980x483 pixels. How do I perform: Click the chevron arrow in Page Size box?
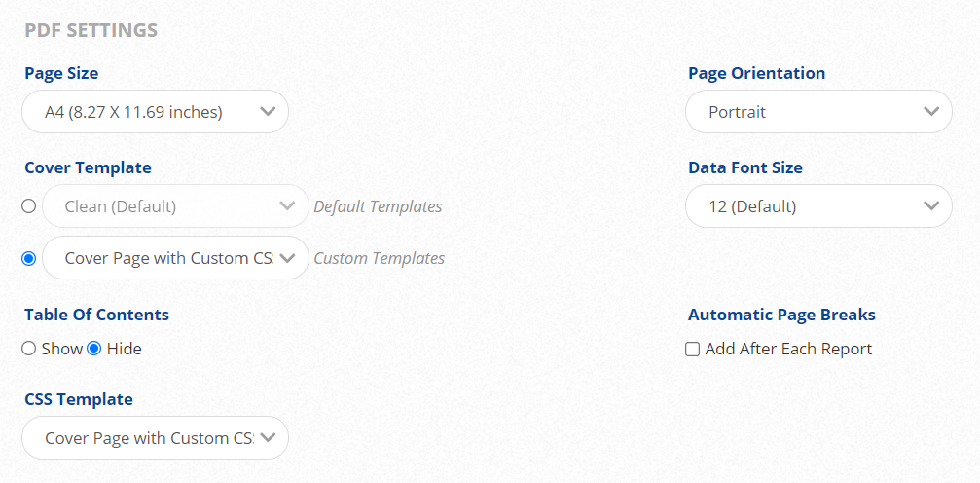tap(269, 112)
